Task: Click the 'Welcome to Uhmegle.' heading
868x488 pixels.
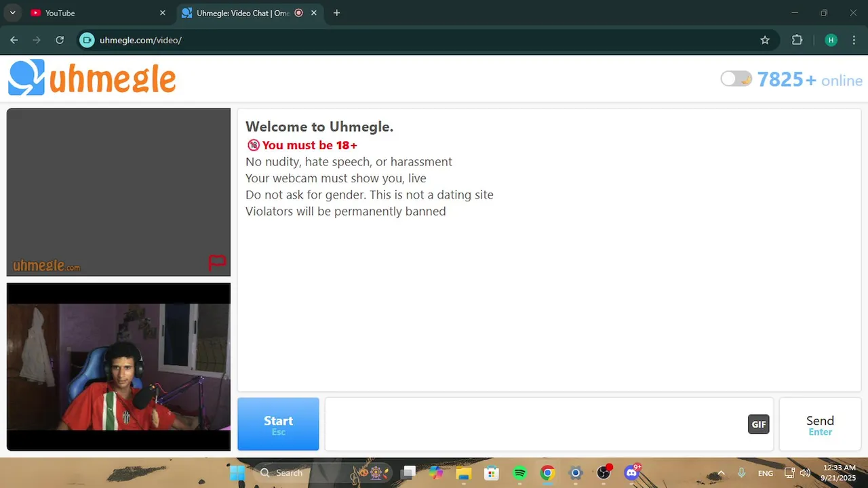Action: click(319, 126)
